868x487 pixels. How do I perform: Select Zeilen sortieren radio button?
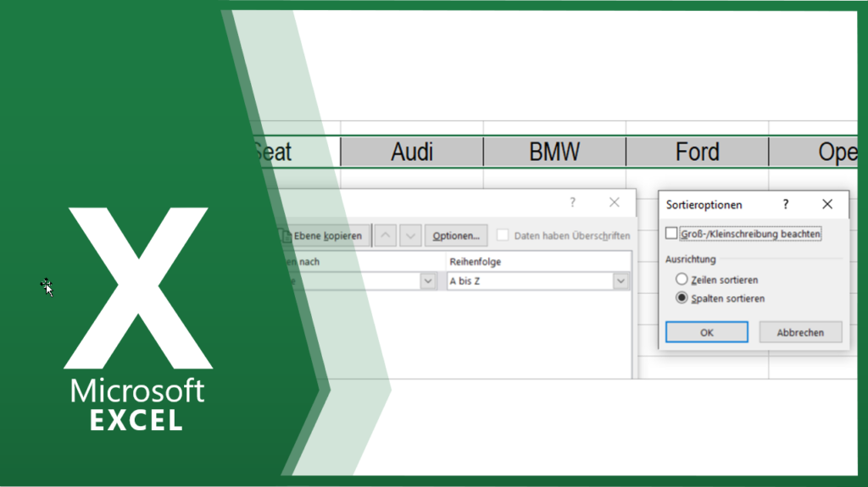[x=682, y=279]
